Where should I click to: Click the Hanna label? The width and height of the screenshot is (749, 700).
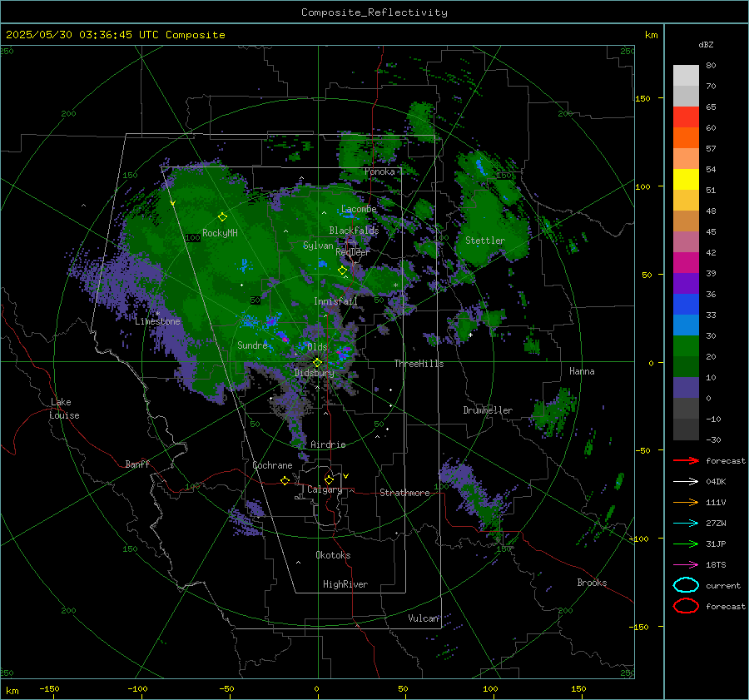tap(582, 371)
